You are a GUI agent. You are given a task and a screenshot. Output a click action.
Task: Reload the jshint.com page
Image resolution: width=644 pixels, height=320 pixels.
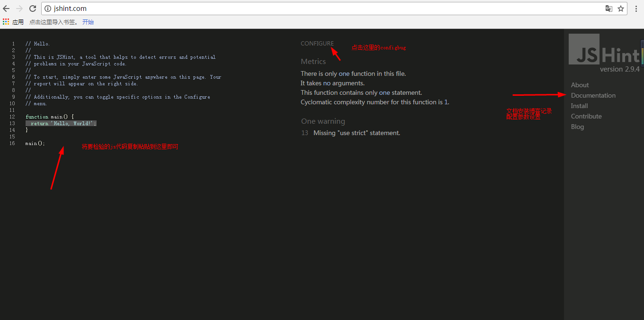tap(33, 9)
